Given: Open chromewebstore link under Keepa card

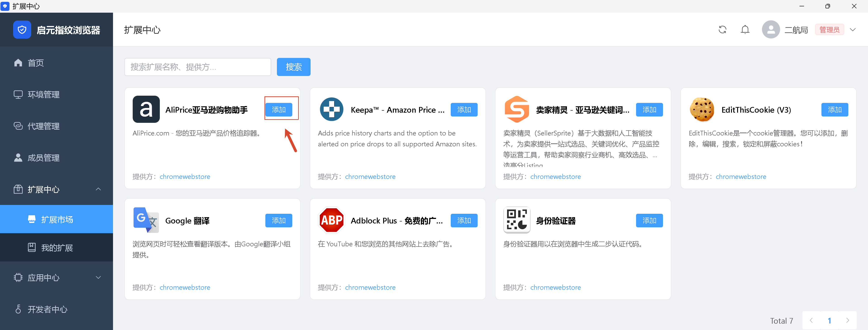Looking at the screenshot, I should (370, 177).
